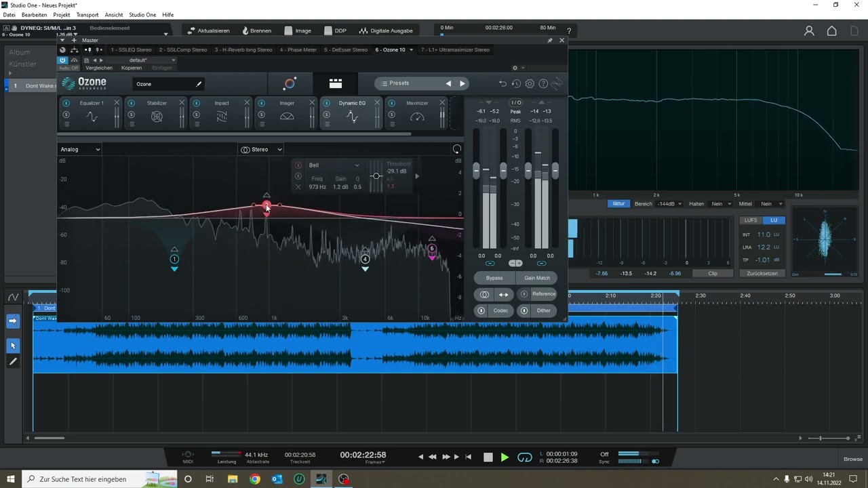The height and width of the screenshot is (488, 868).
Task: Open the Ozone help question mark icon
Action: (x=543, y=83)
